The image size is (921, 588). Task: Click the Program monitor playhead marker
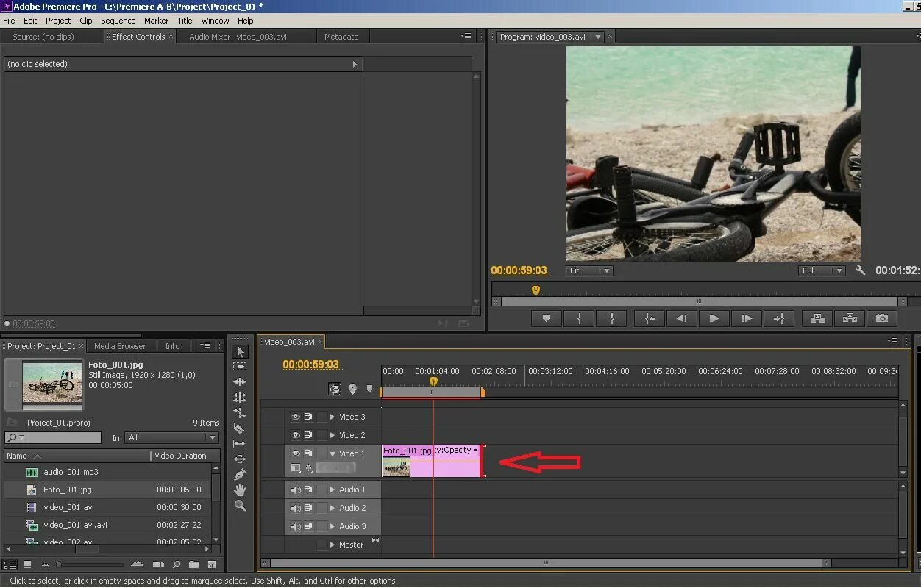tap(536, 290)
